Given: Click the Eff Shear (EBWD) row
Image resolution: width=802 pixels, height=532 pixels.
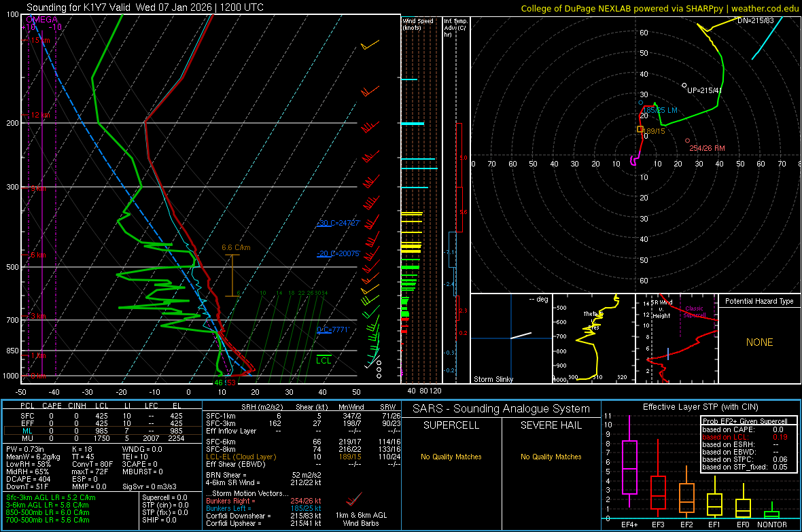Looking at the screenshot, I should pos(302,464).
